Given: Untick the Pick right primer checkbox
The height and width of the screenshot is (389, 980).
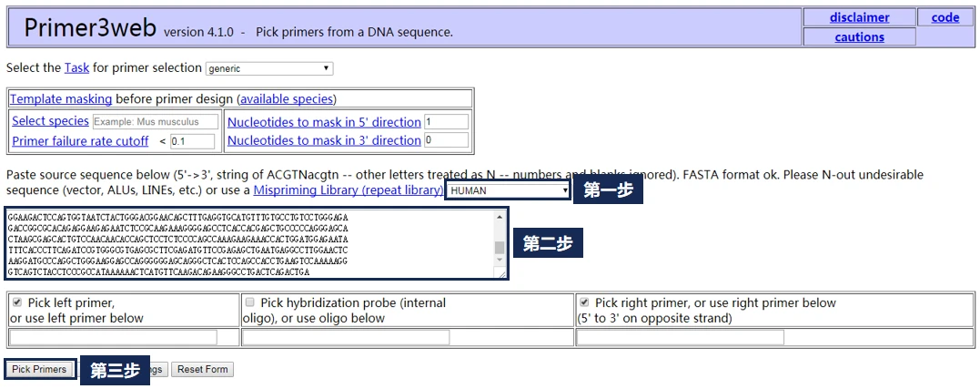Looking at the screenshot, I should coord(584,302).
